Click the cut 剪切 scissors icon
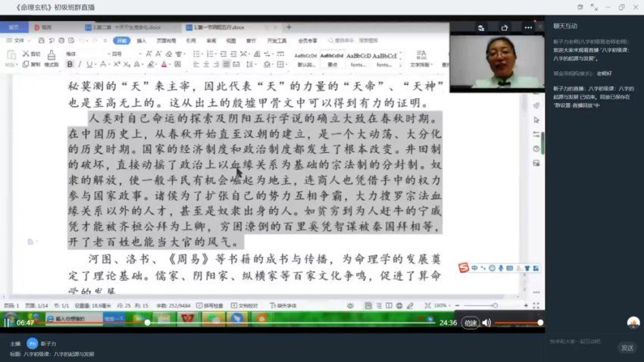This screenshot has height=362, width=644. point(32,54)
